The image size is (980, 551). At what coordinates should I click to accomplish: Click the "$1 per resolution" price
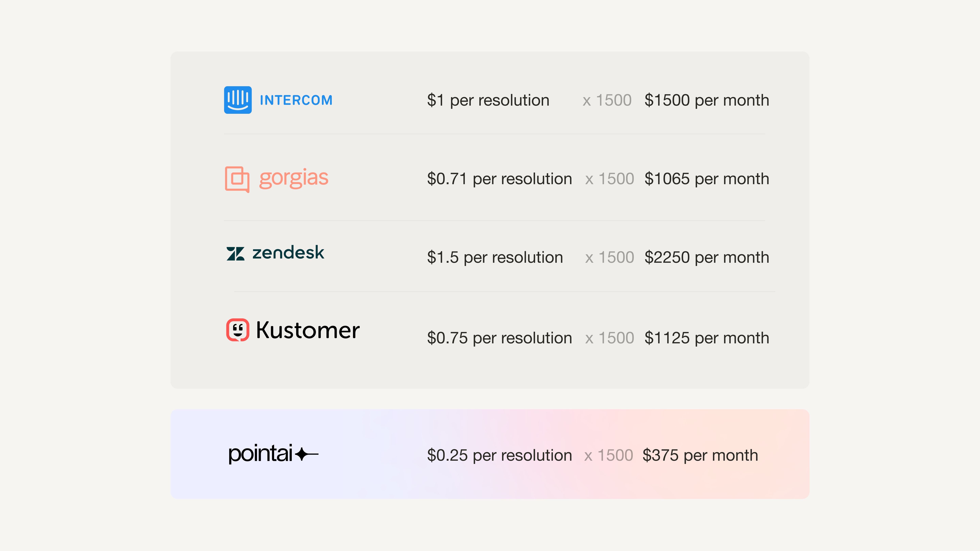pyautogui.click(x=488, y=100)
